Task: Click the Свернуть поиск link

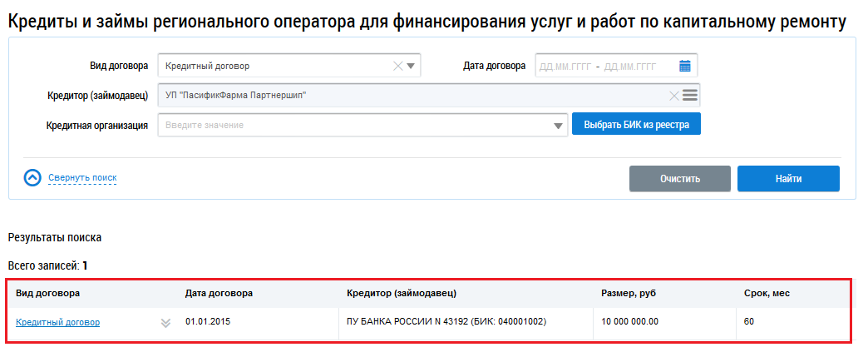Action: 82,177
